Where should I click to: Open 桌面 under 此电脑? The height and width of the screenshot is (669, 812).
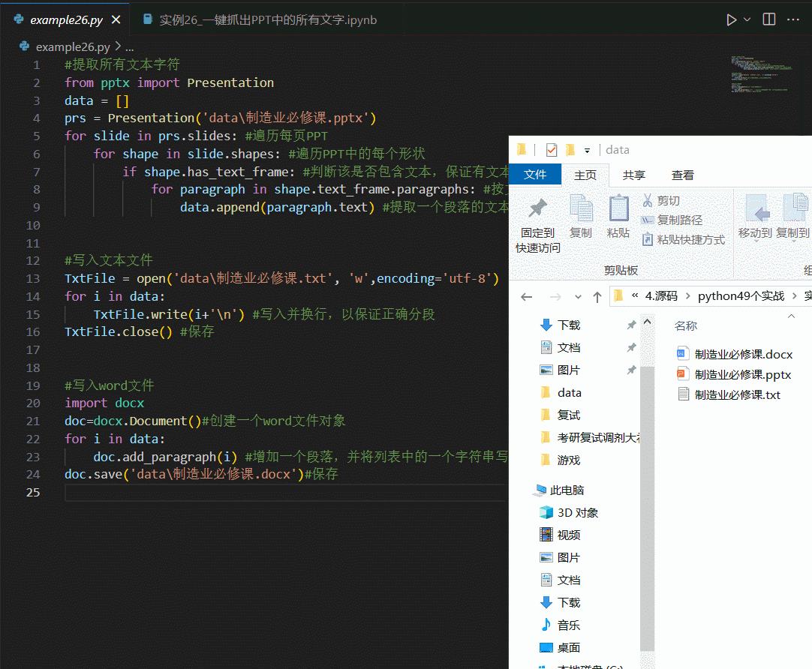[x=569, y=648]
